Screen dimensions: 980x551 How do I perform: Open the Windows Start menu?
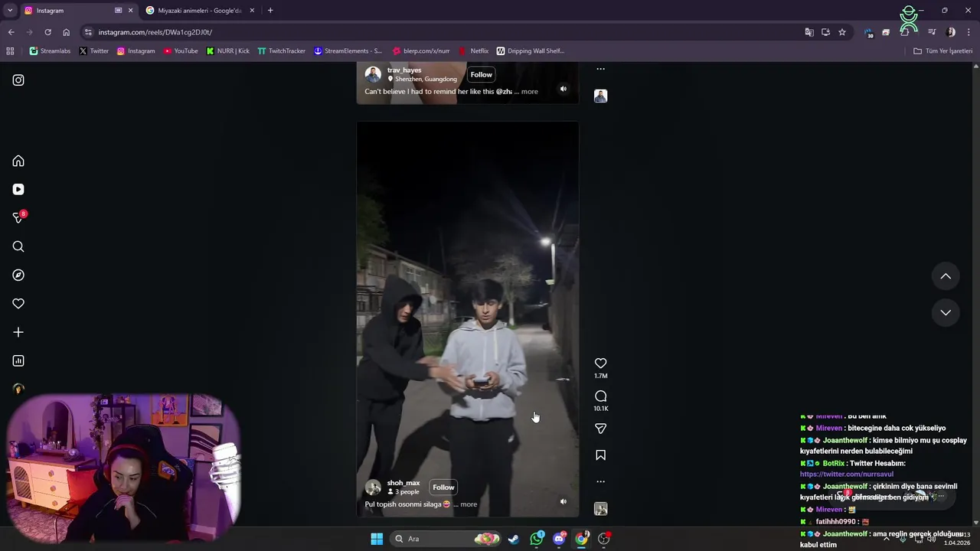pos(377,539)
